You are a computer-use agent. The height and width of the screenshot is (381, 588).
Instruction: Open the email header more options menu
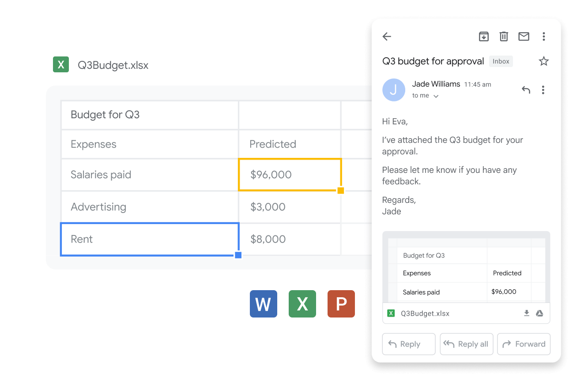(544, 37)
